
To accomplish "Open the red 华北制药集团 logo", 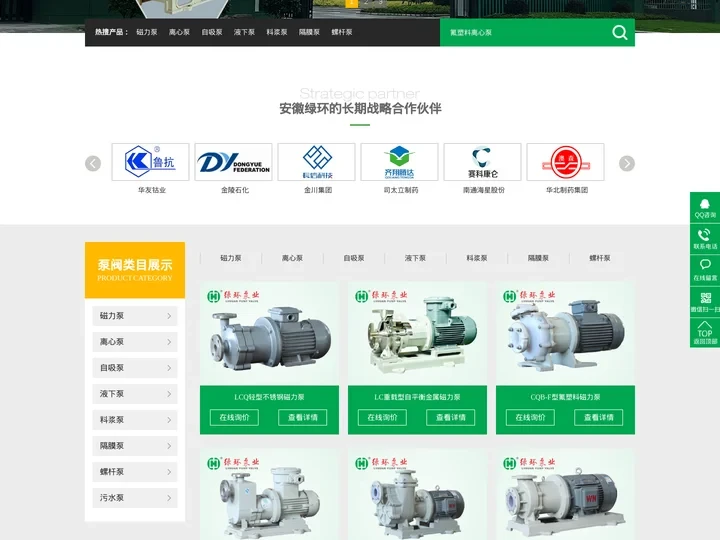I will 566,162.
